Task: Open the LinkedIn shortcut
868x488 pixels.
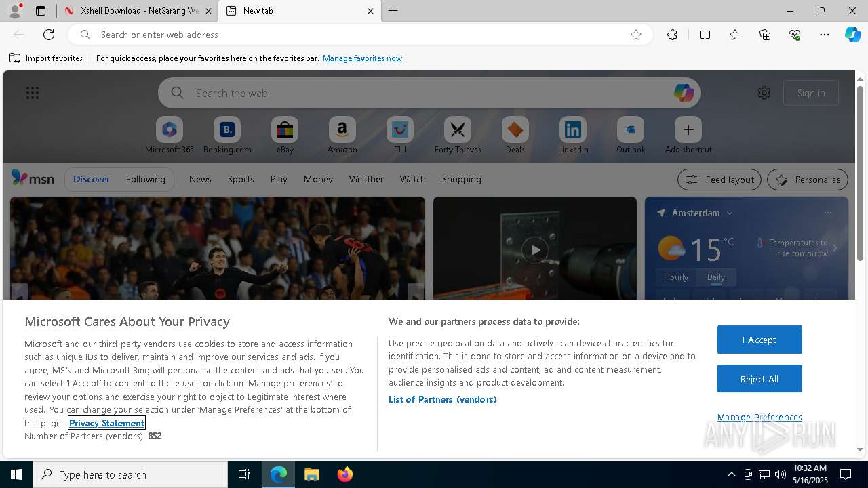Action: tap(573, 136)
